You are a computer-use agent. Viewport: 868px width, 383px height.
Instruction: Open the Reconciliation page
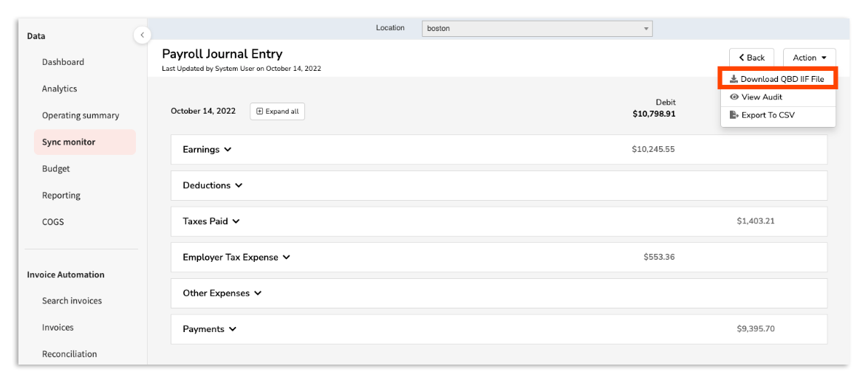[x=69, y=354]
